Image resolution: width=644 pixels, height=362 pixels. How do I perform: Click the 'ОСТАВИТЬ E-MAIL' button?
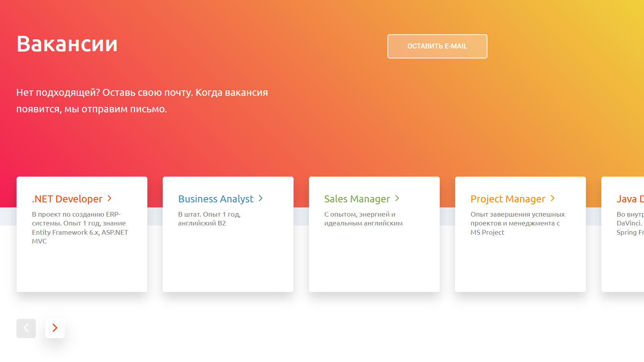coord(437,46)
